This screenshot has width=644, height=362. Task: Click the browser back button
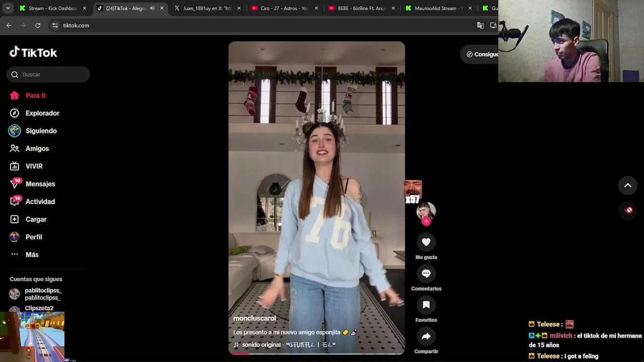click(9, 25)
